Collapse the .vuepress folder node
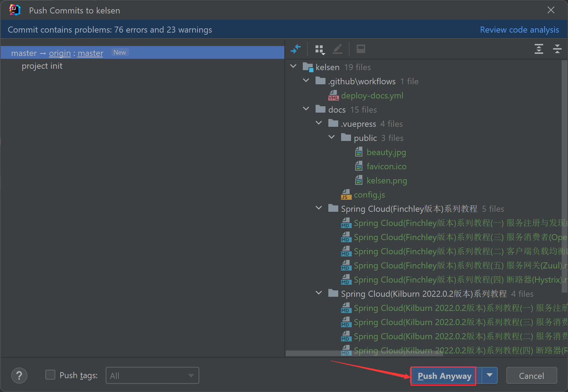 319,123
